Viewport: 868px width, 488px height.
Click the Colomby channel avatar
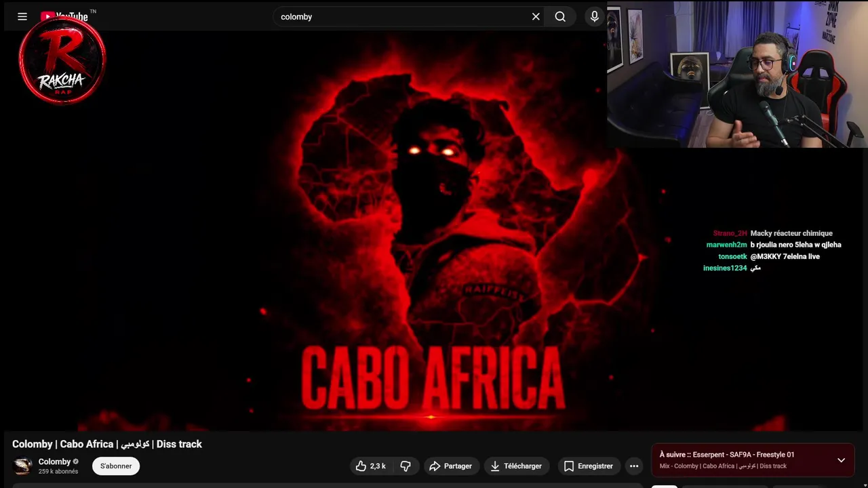pos(23,466)
